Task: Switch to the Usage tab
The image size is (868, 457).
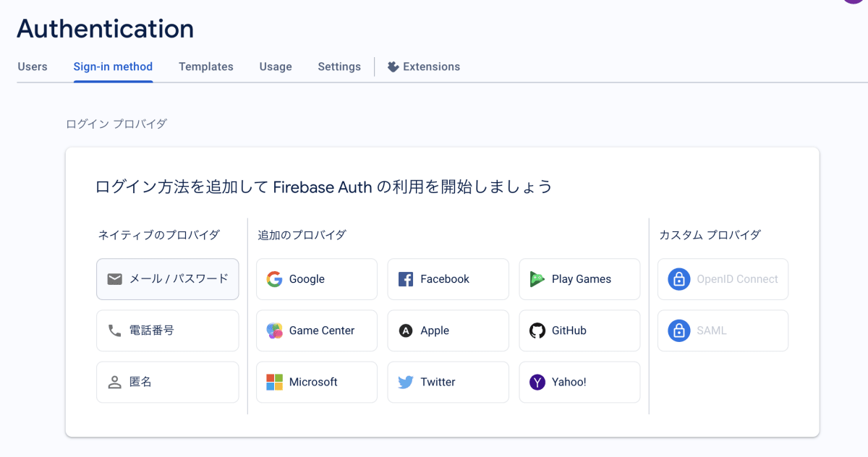Action: (x=275, y=67)
